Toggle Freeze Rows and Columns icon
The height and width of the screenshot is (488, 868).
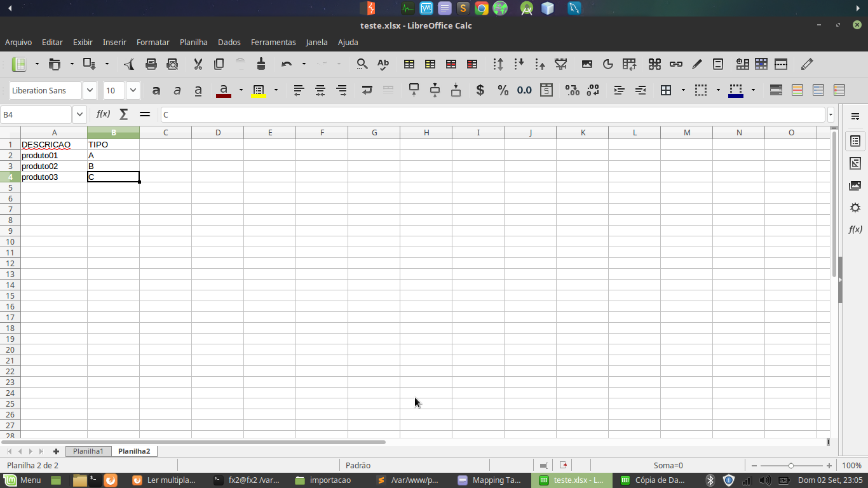coord(761,64)
